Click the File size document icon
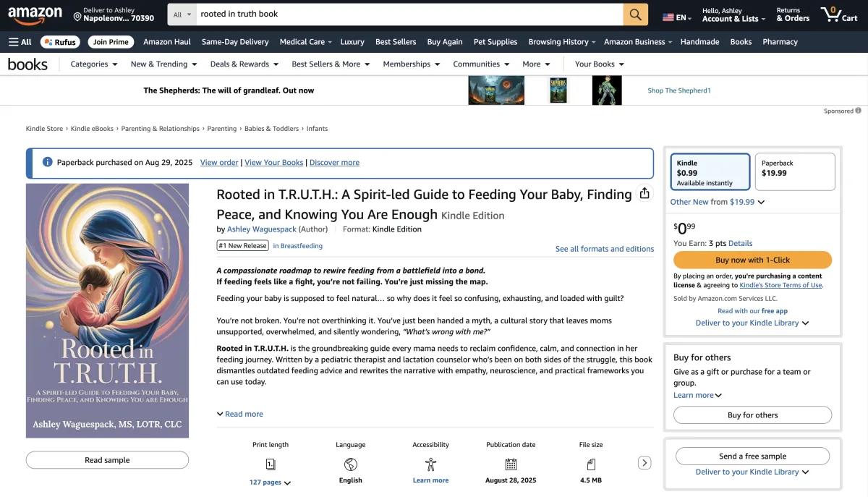868x497 pixels. coord(591,464)
